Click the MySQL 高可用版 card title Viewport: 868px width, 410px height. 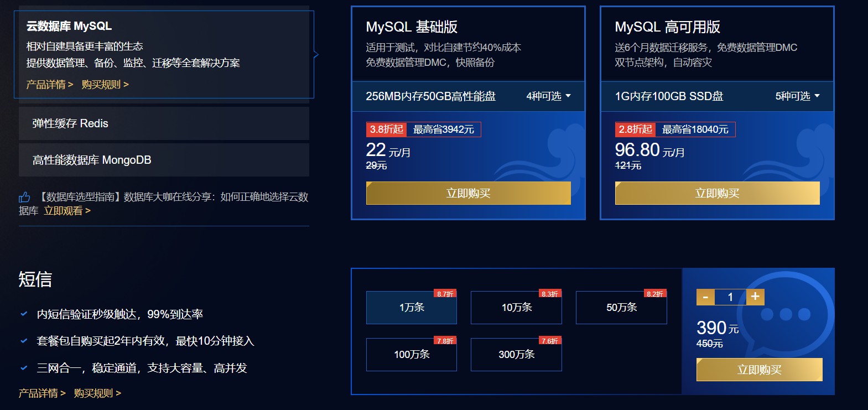point(667,27)
